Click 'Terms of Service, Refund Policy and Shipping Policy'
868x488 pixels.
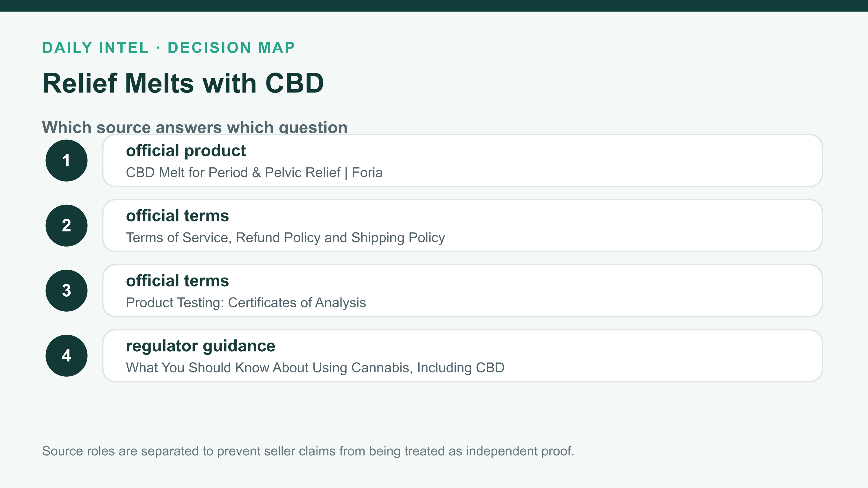coord(285,238)
